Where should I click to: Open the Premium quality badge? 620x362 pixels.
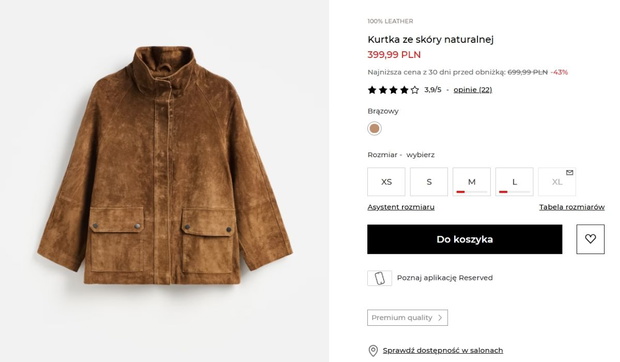pyautogui.click(x=407, y=318)
